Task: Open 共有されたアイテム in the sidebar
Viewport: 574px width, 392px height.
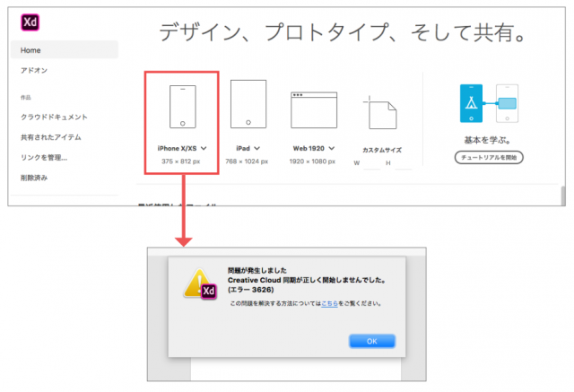Action: [51, 137]
